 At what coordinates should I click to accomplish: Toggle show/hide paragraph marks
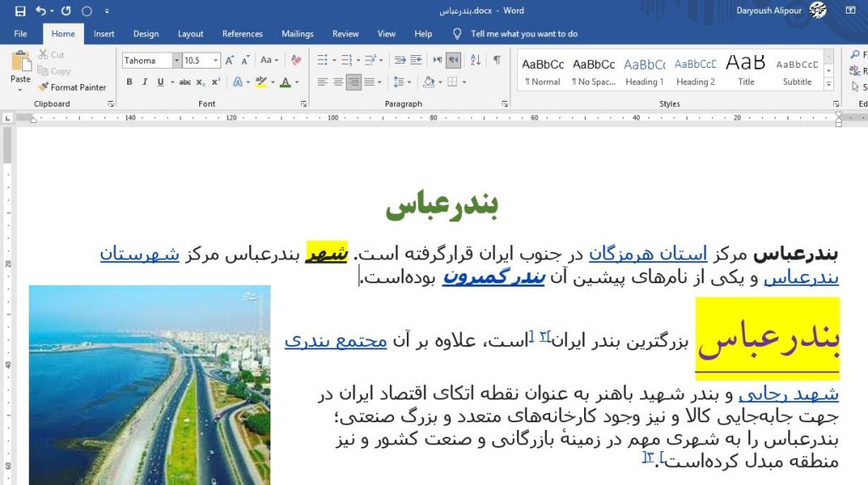[x=497, y=60]
